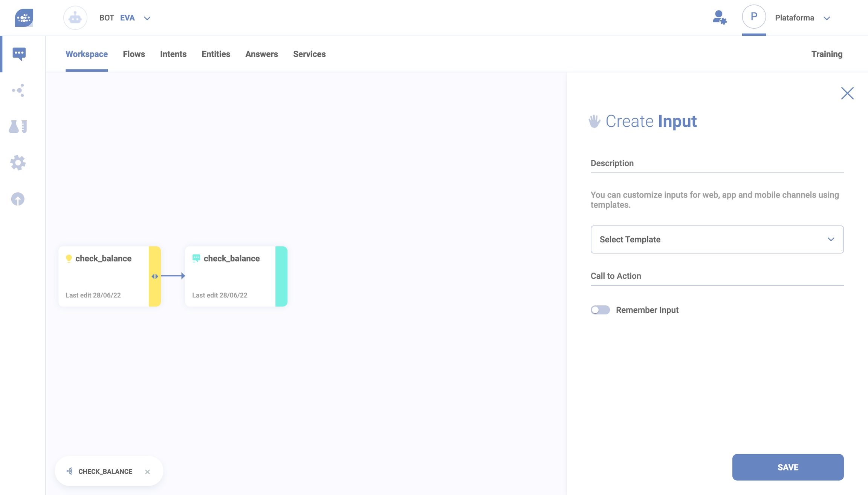868x495 pixels.
Task: Open the chat dialog sidebar icon
Action: coord(19,54)
